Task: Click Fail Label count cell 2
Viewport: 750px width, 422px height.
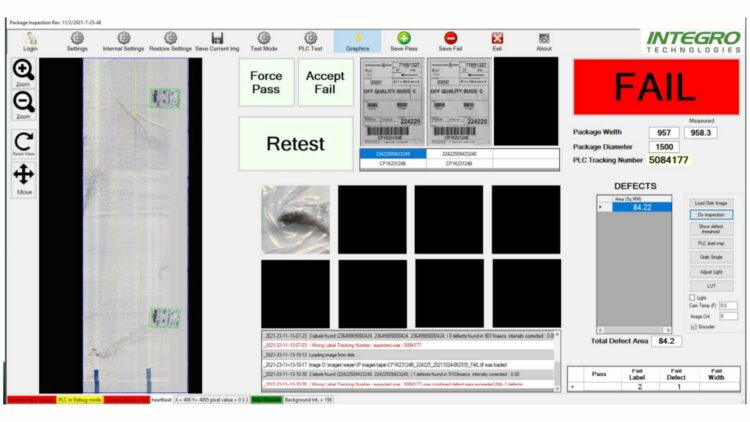Action: (x=639, y=387)
